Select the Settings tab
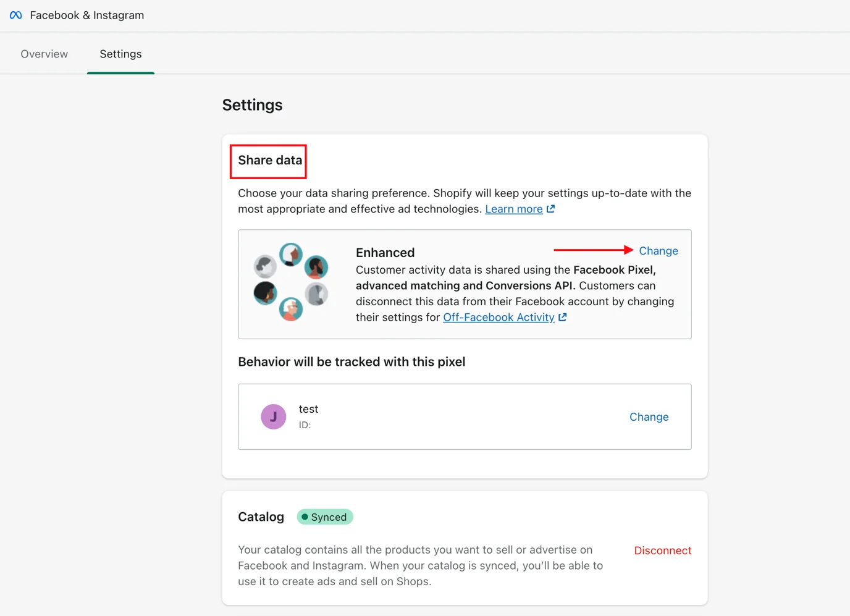This screenshot has height=616, width=850. point(120,54)
